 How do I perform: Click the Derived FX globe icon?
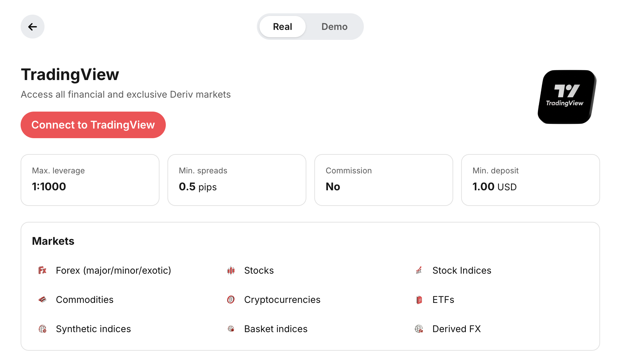[x=419, y=329]
